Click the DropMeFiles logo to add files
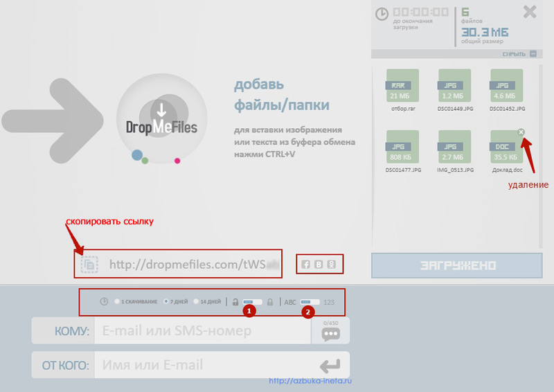 pyautogui.click(x=161, y=121)
